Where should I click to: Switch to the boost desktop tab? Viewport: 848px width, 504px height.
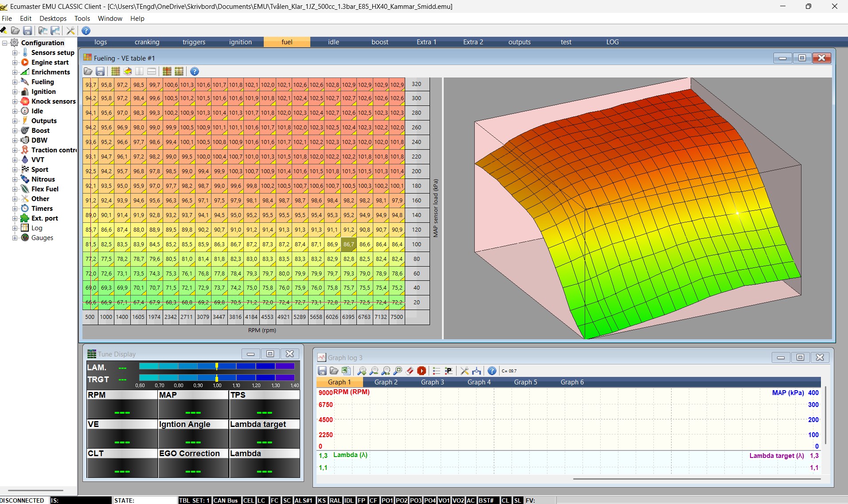coord(380,42)
